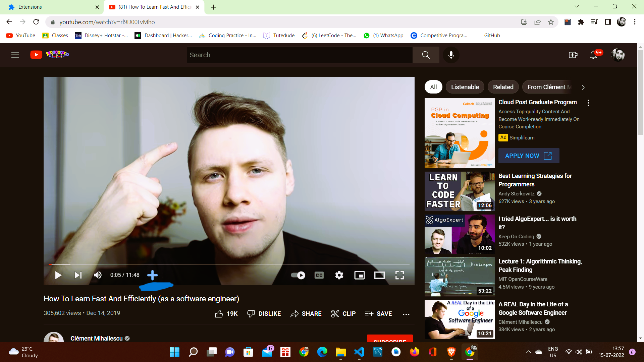Create a clip with CLIP button

[x=343, y=314]
